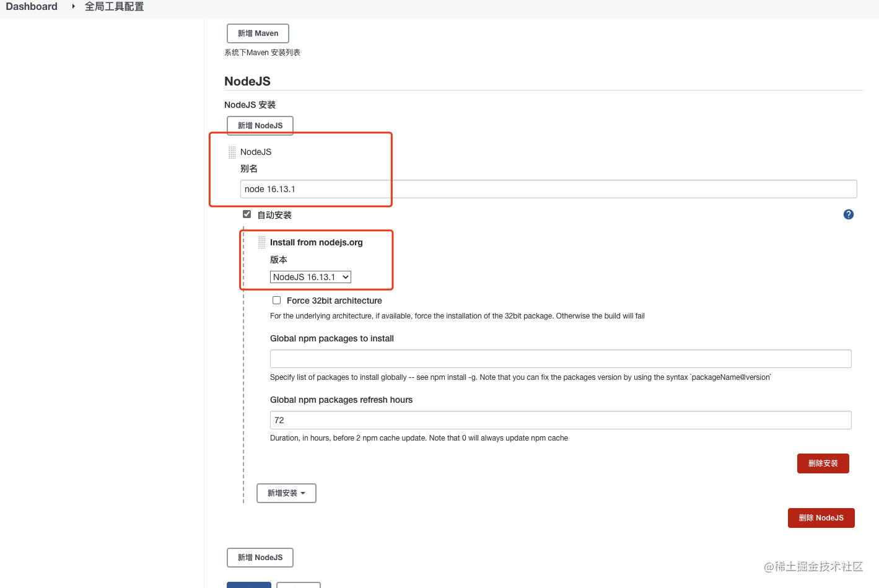Open the help icon next to 自动安装
This screenshot has width=879, height=588.
click(x=848, y=214)
